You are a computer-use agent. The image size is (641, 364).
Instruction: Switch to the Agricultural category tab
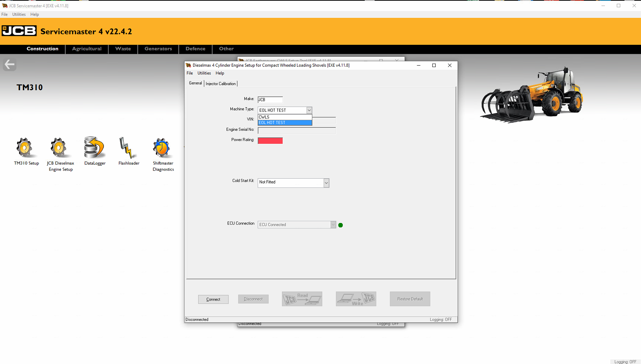87,49
